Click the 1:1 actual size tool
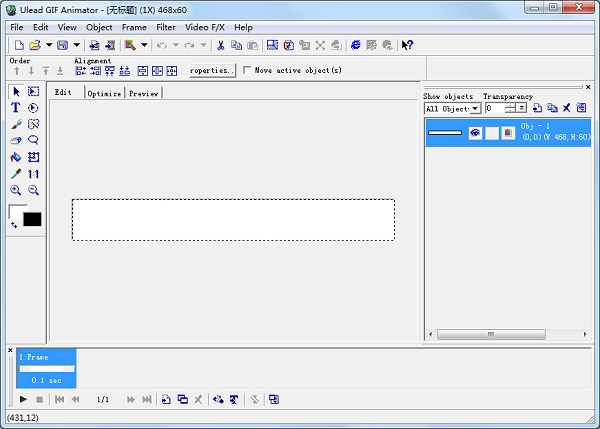 point(34,174)
